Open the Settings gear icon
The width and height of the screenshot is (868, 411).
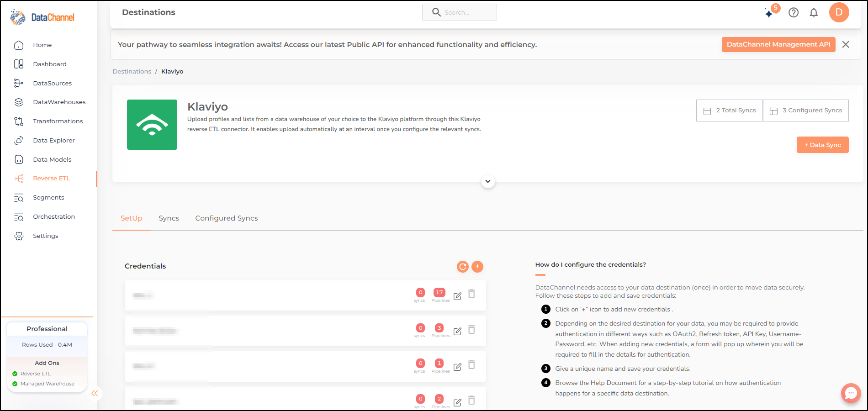click(19, 236)
